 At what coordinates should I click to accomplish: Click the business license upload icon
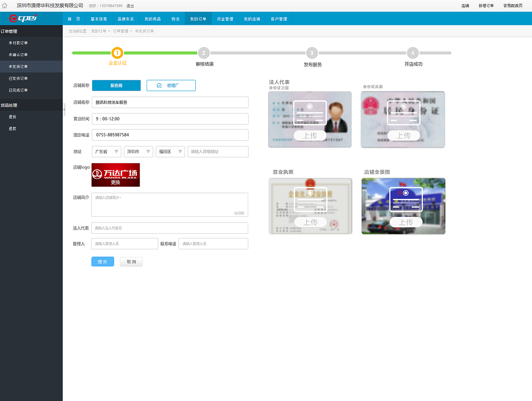(310, 199)
